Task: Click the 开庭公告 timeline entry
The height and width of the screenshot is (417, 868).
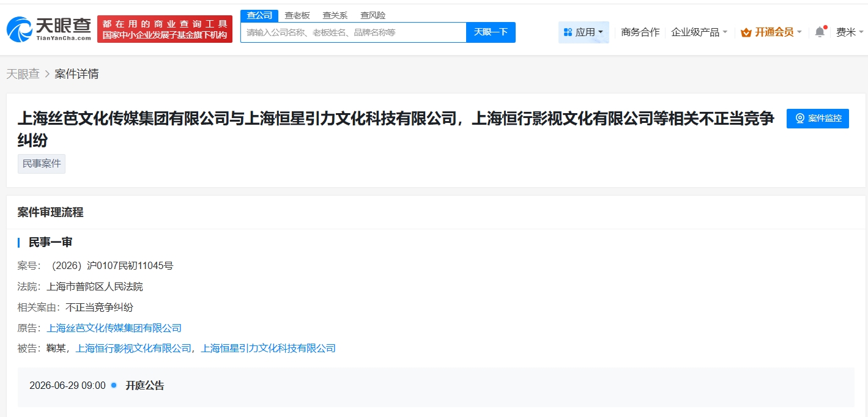Action: [x=145, y=386]
